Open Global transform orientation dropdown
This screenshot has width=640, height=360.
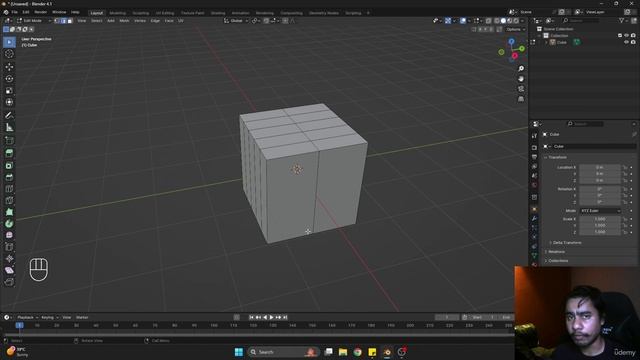pyautogui.click(x=236, y=20)
